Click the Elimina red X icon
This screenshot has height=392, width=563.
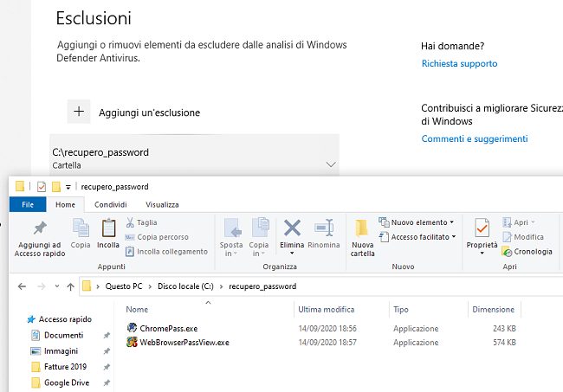click(292, 228)
